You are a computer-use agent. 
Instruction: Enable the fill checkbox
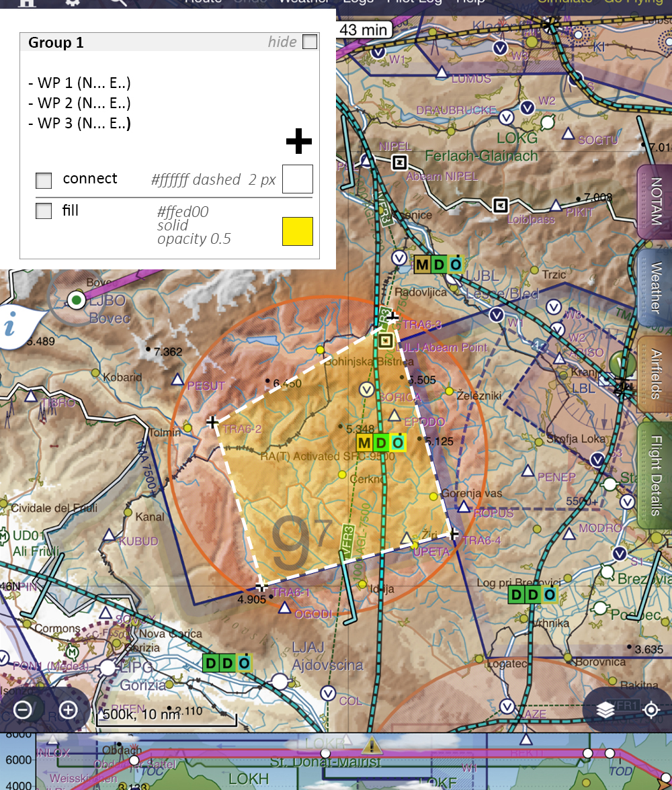(x=44, y=211)
